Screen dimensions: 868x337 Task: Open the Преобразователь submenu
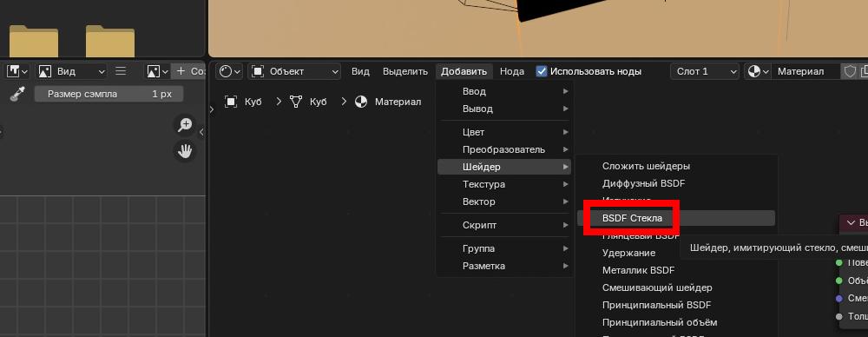pos(504,149)
